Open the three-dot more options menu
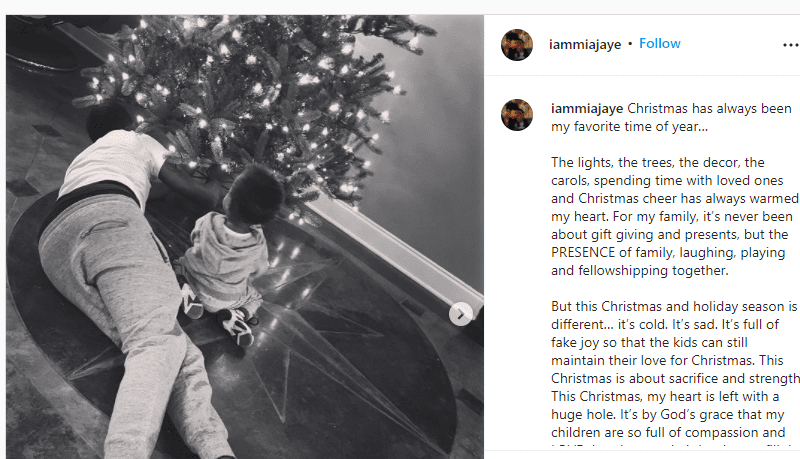This screenshot has width=800, height=459. click(791, 45)
